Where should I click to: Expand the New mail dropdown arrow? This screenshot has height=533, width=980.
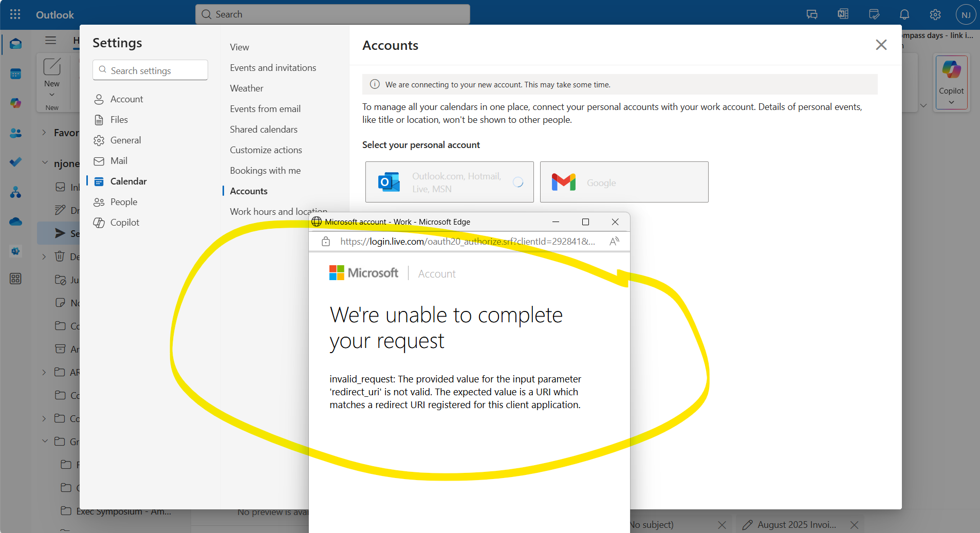point(52,95)
